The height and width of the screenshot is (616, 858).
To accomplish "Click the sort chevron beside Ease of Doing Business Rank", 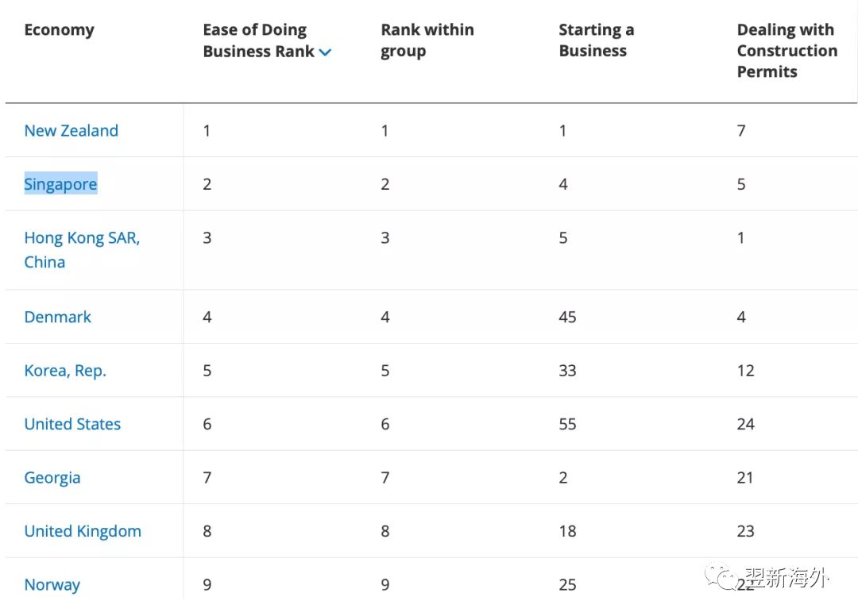I will click(325, 52).
